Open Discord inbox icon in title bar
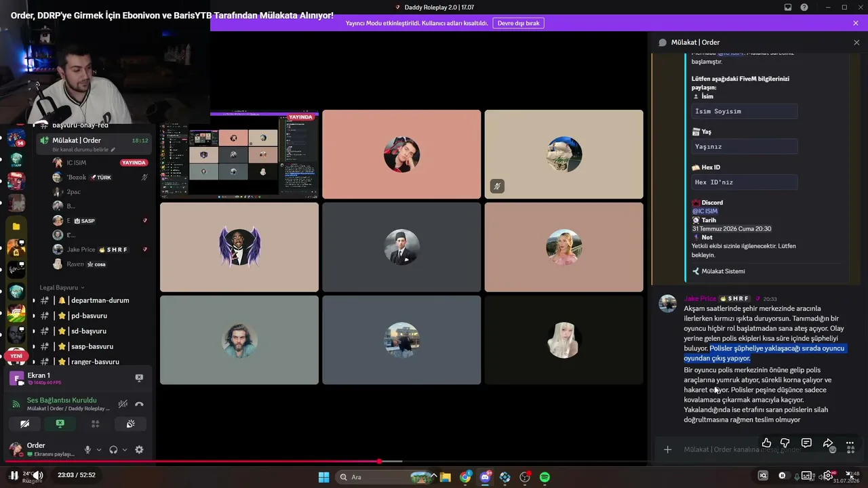Viewport: 868px width, 488px height. click(788, 7)
